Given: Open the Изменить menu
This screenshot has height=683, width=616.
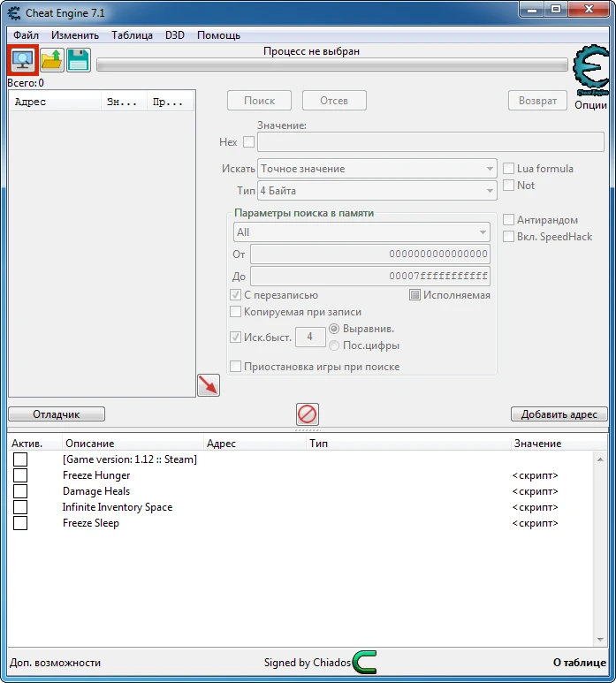Looking at the screenshot, I should point(75,35).
